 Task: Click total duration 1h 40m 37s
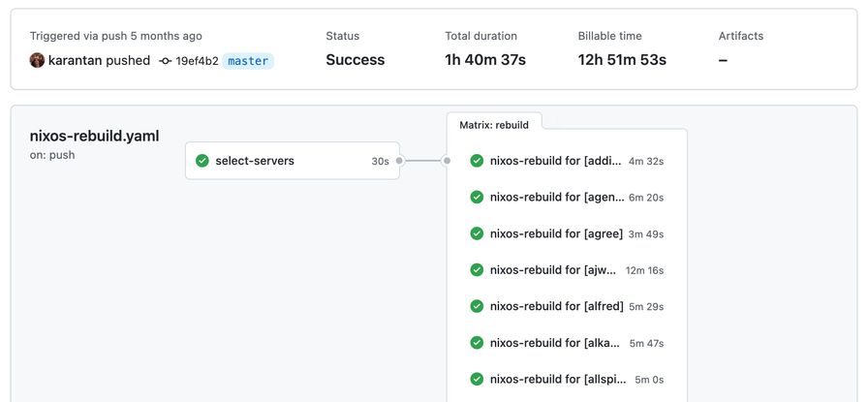click(x=485, y=60)
